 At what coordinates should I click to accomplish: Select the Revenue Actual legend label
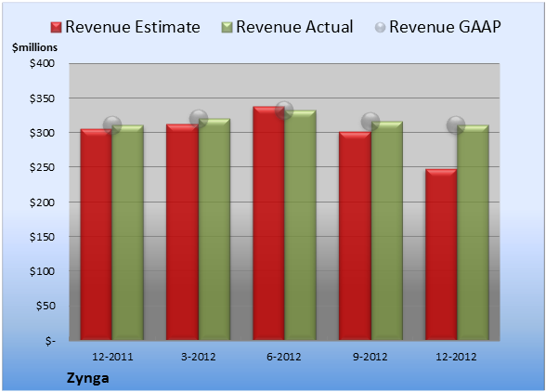tap(294, 27)
